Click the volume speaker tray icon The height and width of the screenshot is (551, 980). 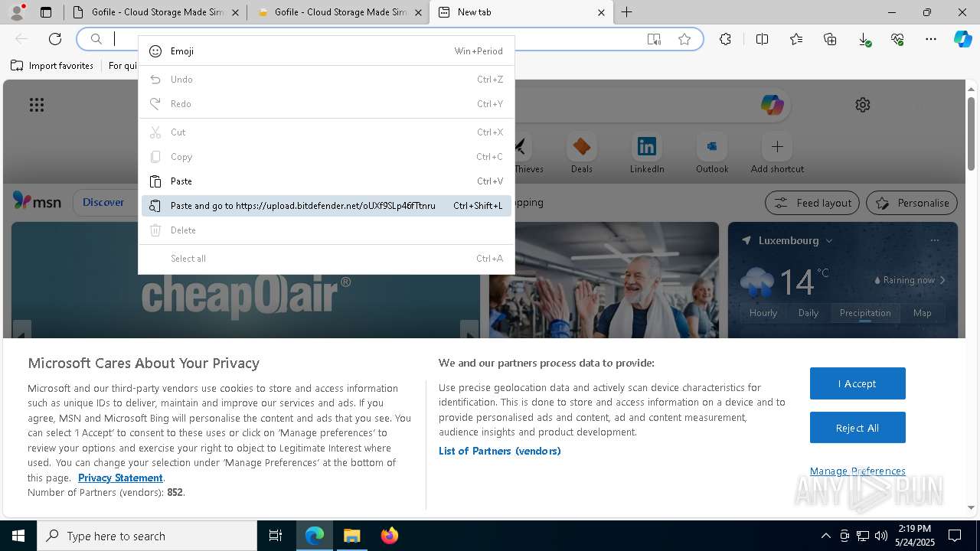880,536
